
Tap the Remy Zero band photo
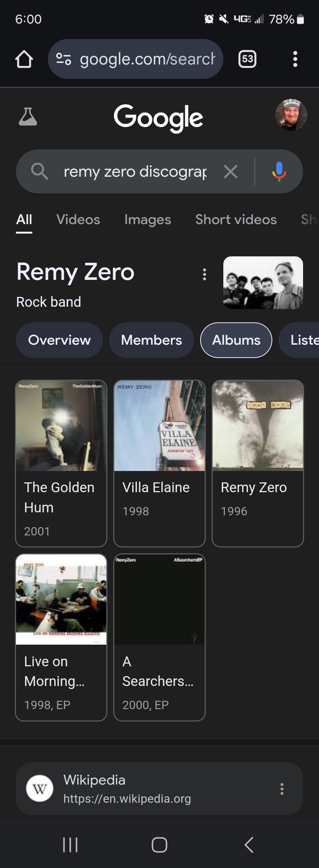tap(263, 283)
